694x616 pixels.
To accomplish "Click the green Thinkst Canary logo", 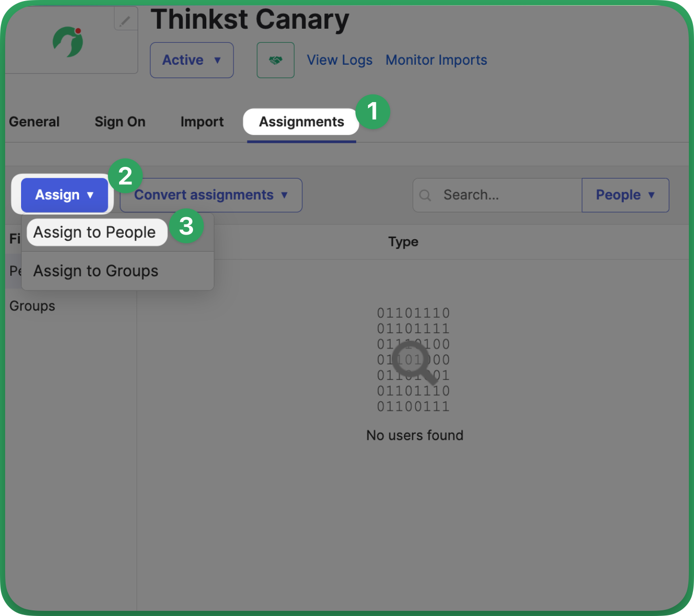I will tap(68, 42).
